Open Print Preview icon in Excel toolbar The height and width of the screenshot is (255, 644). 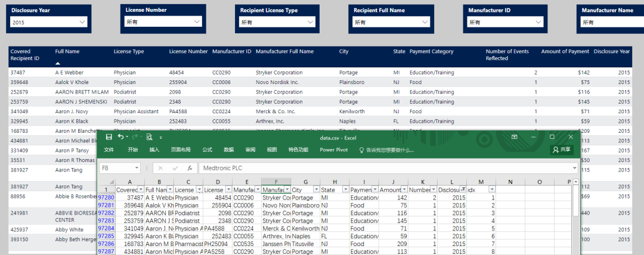pyautogui.click(x=150, y=137)
